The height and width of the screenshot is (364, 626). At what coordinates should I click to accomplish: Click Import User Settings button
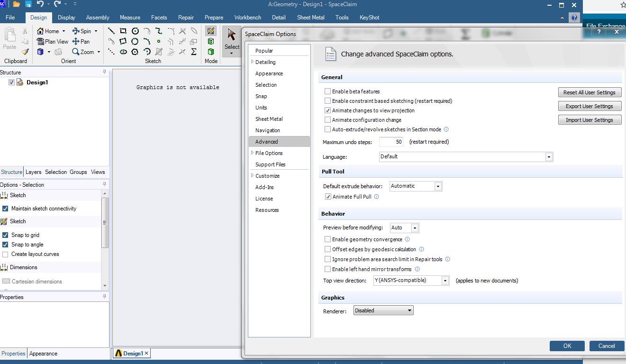590,120
